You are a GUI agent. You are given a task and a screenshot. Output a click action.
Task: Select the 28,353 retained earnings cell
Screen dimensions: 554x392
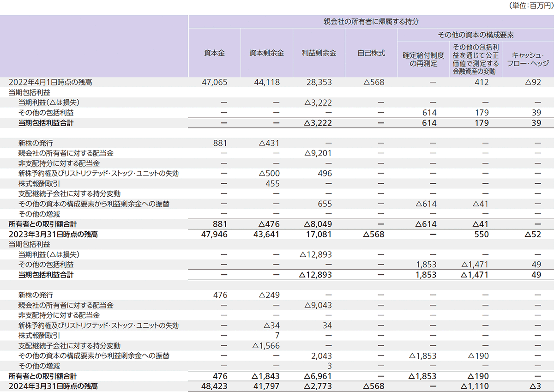coord(319,82)
